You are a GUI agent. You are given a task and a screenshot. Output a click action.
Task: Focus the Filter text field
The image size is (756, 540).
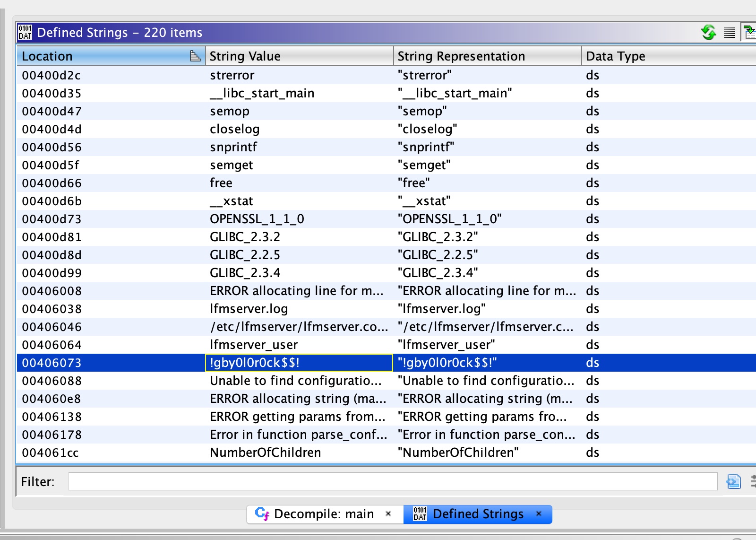(x=393, y=481)
